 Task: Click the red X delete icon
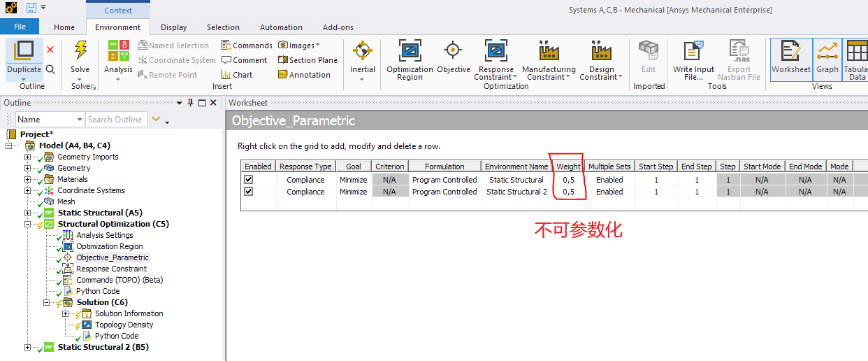[x=50, y=50]
